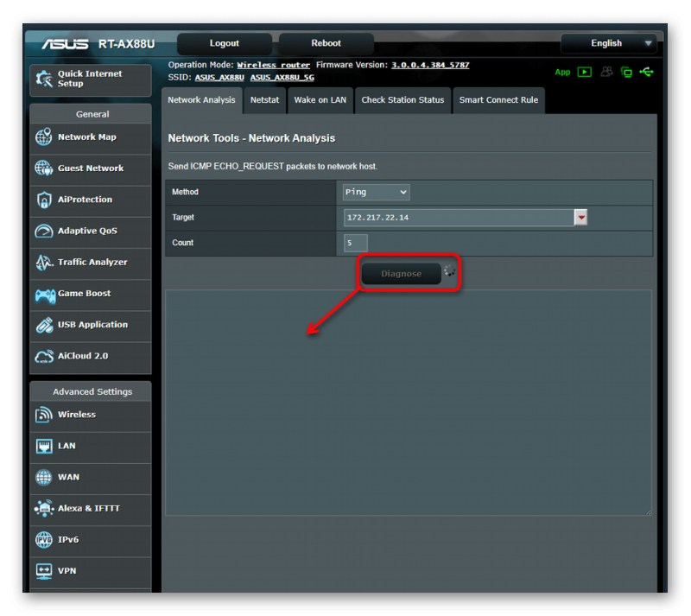Viewport: 691px width, 616px height.
Task: Open Guest Network from the sidebar
Action: point(91,168)
